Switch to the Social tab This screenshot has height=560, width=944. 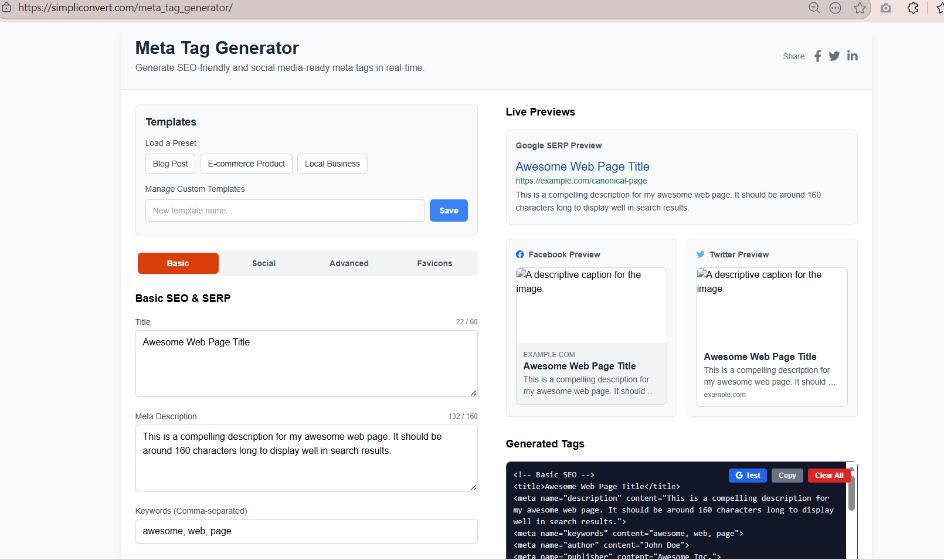point(264,263)
